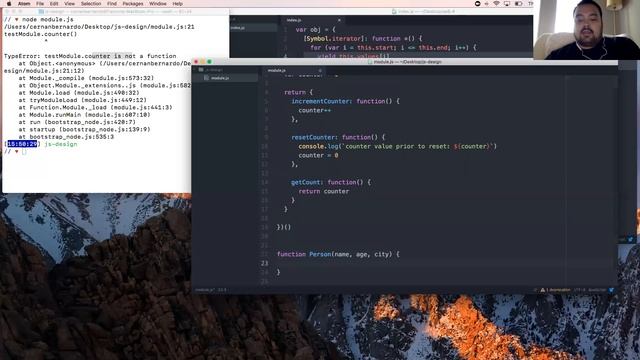Click the AirPlay display icon in menu bar
The image size is (640, 360).
[x=507, y=3]
